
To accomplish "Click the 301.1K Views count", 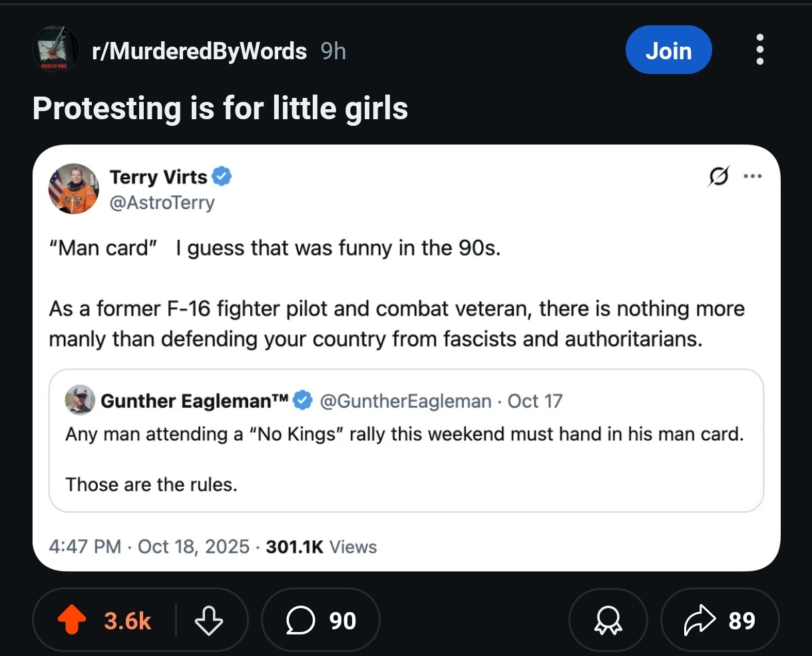I will coord(321,547).
